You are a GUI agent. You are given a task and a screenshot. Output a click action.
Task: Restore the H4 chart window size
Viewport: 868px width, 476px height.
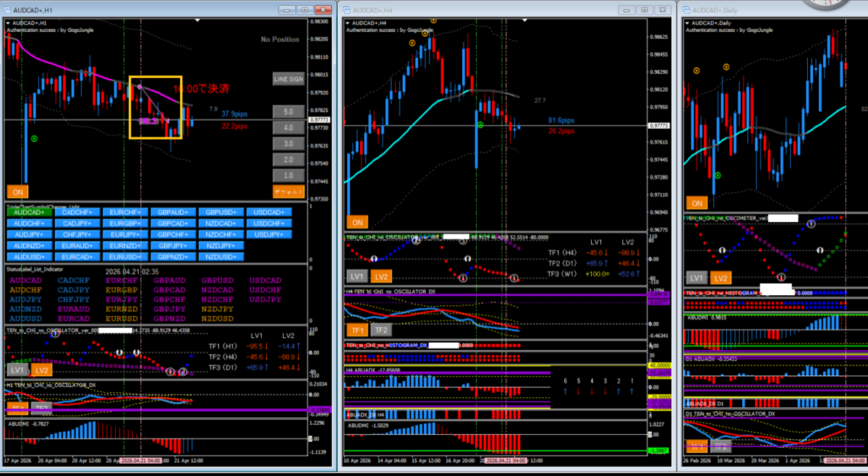(643, 10)
